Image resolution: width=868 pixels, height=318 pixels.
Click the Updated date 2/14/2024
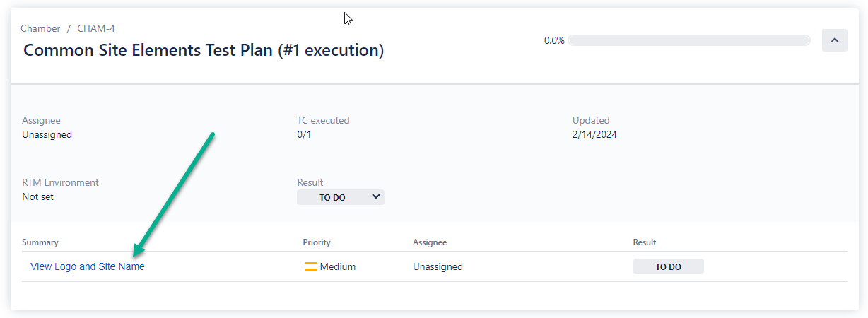(x=595, y=134)
